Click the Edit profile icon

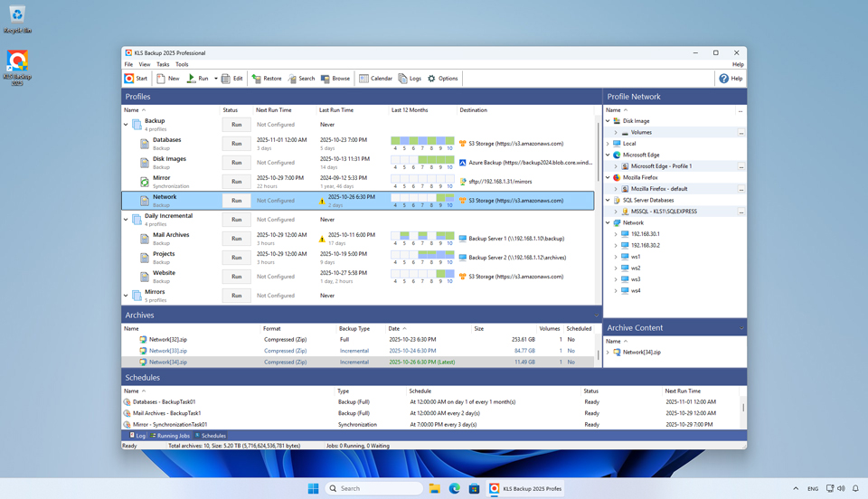click(232, 79)
